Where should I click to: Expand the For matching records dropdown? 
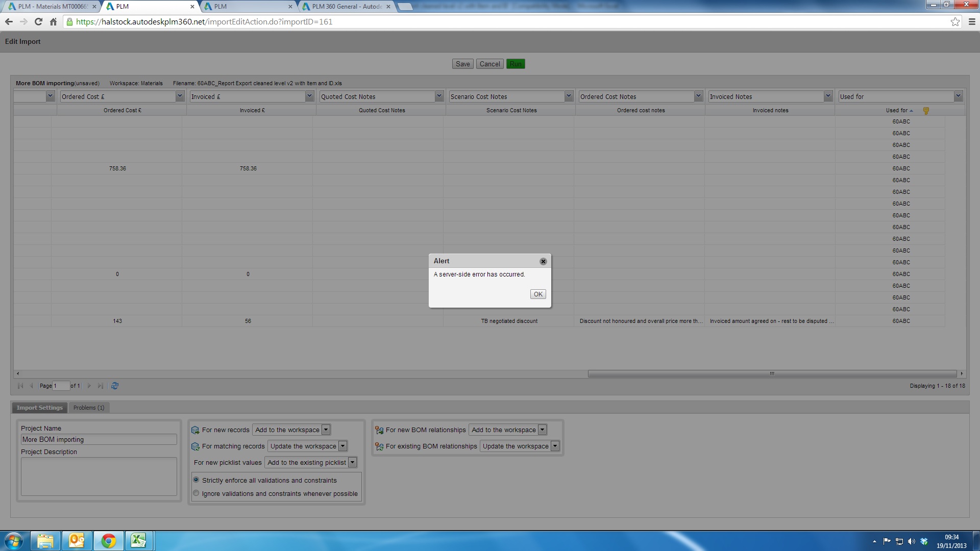coord(342,446)
